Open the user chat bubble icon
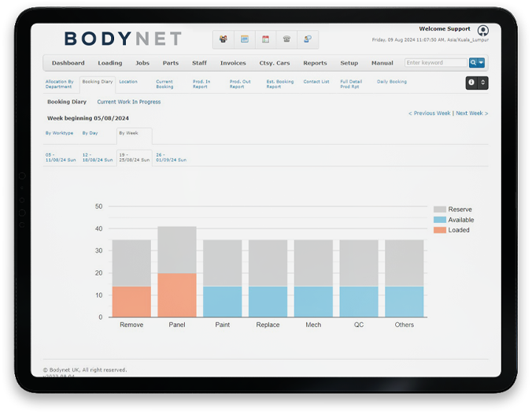The width and height of the screenshot is (532, 412). coord(308,39)
